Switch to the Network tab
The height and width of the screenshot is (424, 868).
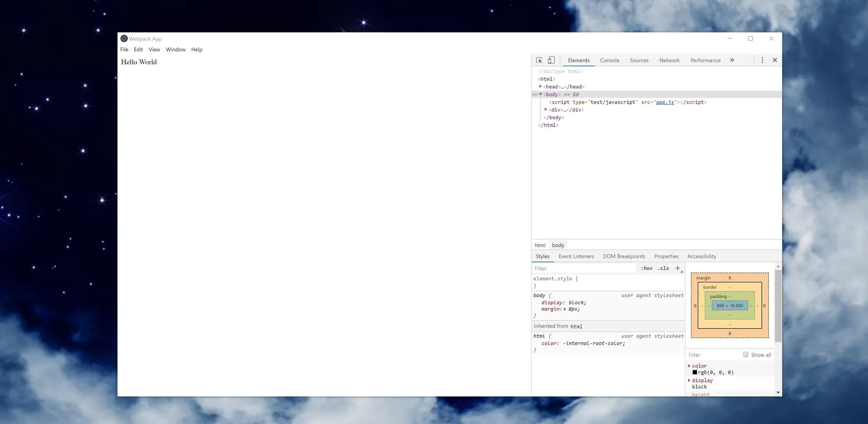(x=670, y=60)
